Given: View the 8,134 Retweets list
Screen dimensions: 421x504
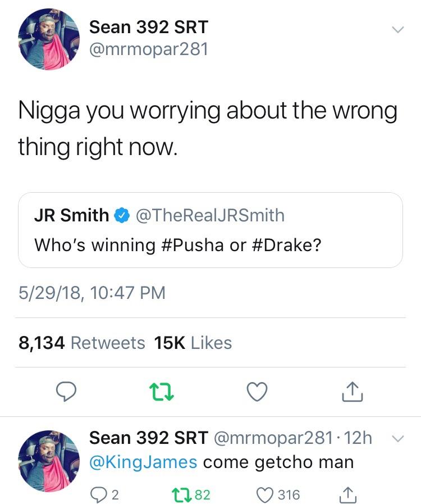Looking at the screenshot, I should tap(82, 343).
